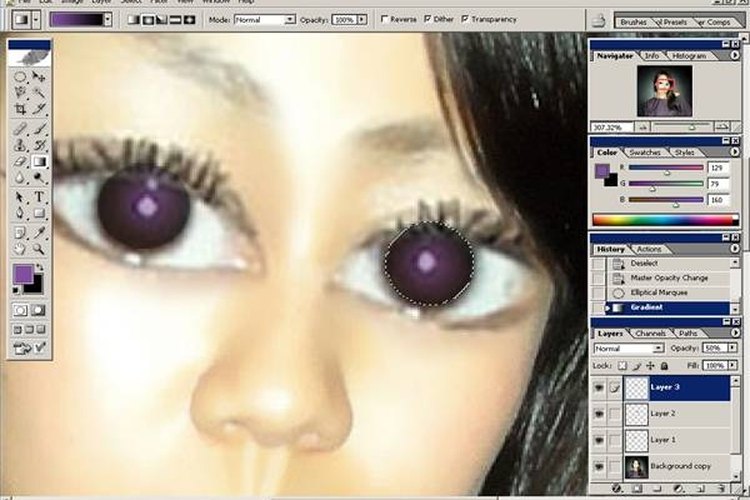Select the Clone Stamp tool
Screen dimensions: 750x500
point(20,145)
